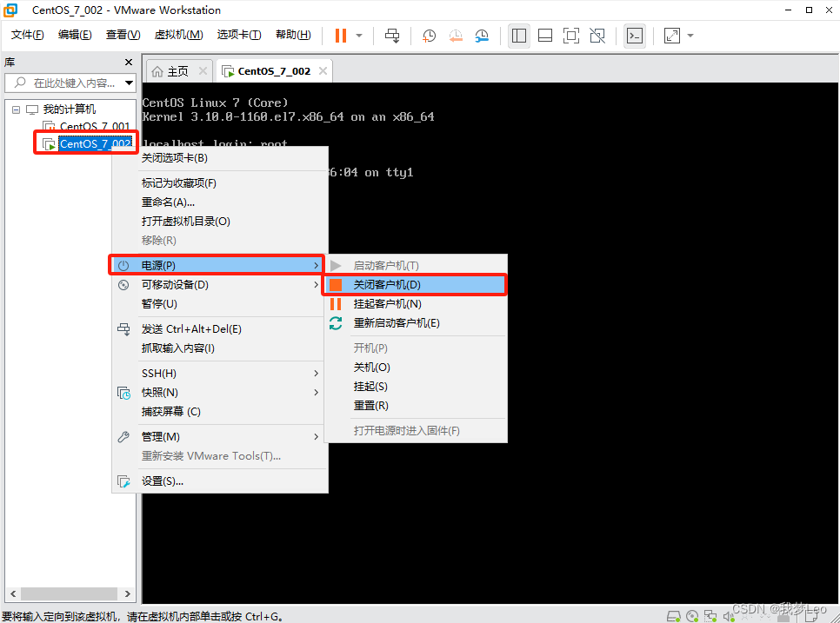Enter full screen mode icon

pyautogui.click(x=571, y=36)
